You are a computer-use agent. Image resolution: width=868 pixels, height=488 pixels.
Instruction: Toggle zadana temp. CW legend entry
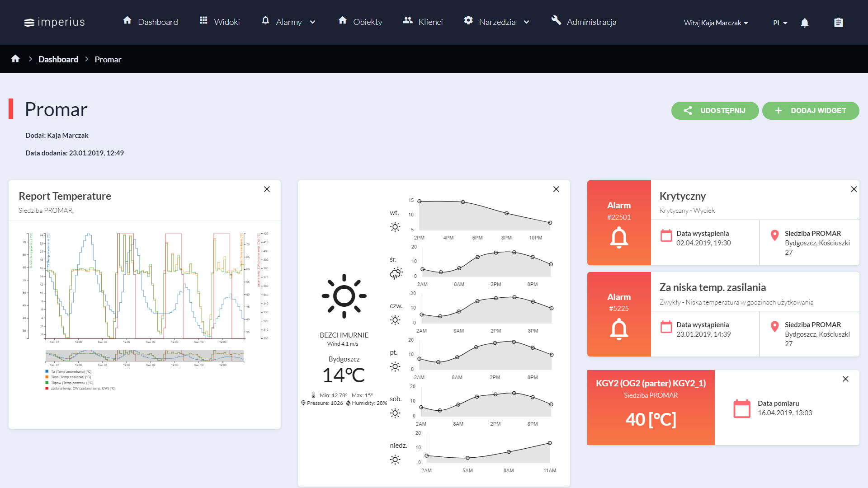click(x=80, y=388)
